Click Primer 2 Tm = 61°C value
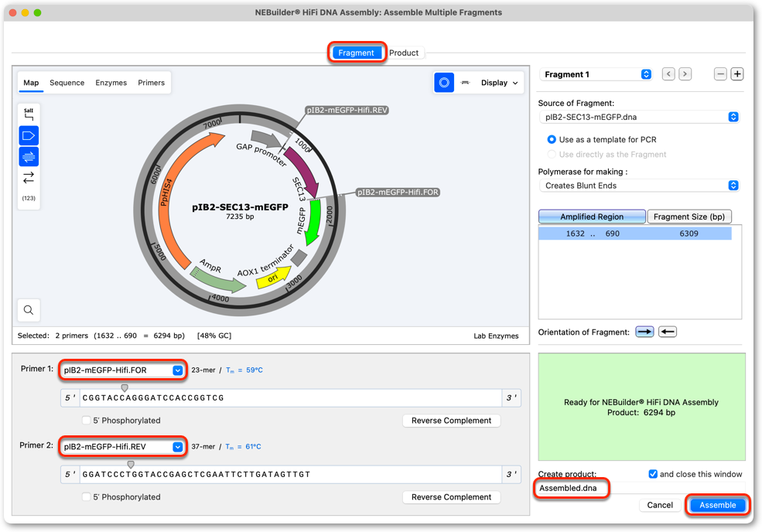 (x=243, y=446)
